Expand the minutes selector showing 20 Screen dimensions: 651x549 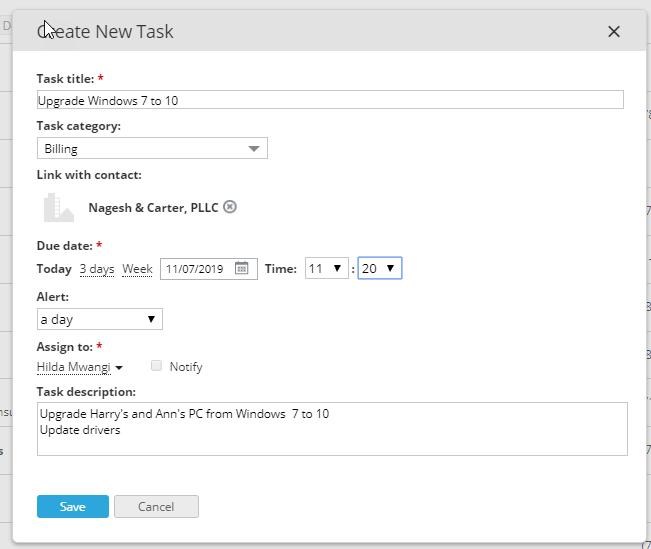point(380,268)
